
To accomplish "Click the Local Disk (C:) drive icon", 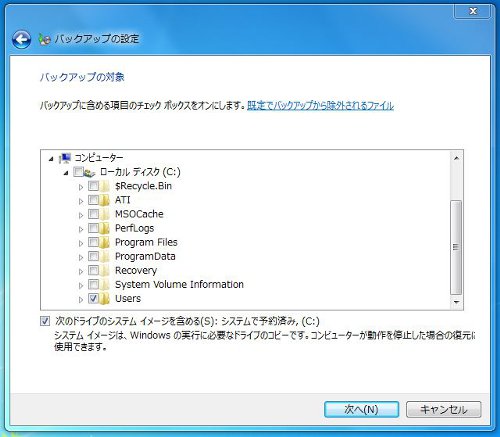I will pyautogui.click(x=89, y=172).
